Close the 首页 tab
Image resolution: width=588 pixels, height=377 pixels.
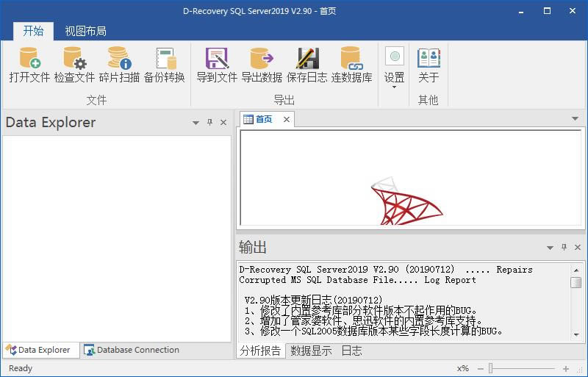coord(287,119)
